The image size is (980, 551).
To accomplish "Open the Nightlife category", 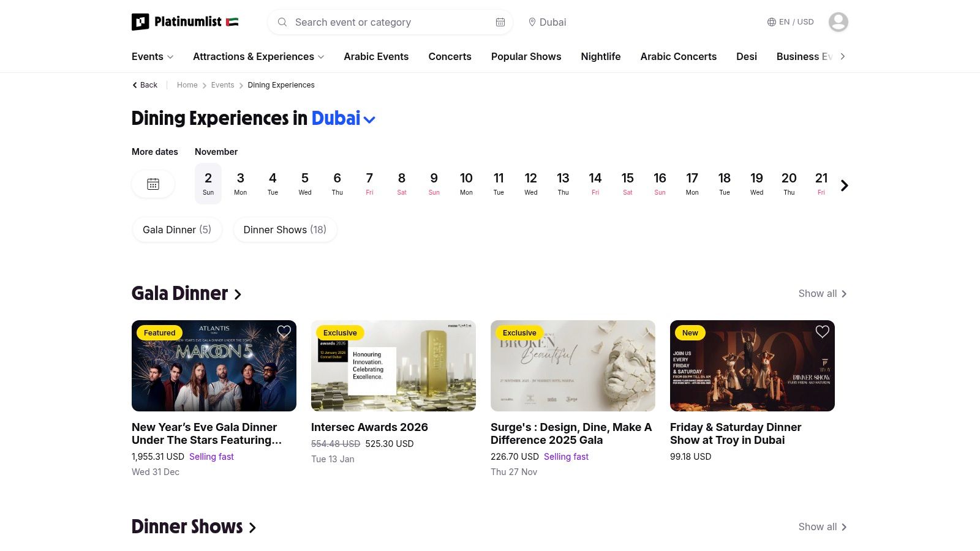I will coord(600,56).
